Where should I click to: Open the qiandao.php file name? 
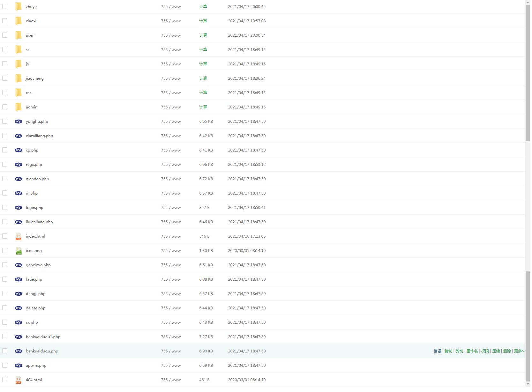[x=37, y=179]
